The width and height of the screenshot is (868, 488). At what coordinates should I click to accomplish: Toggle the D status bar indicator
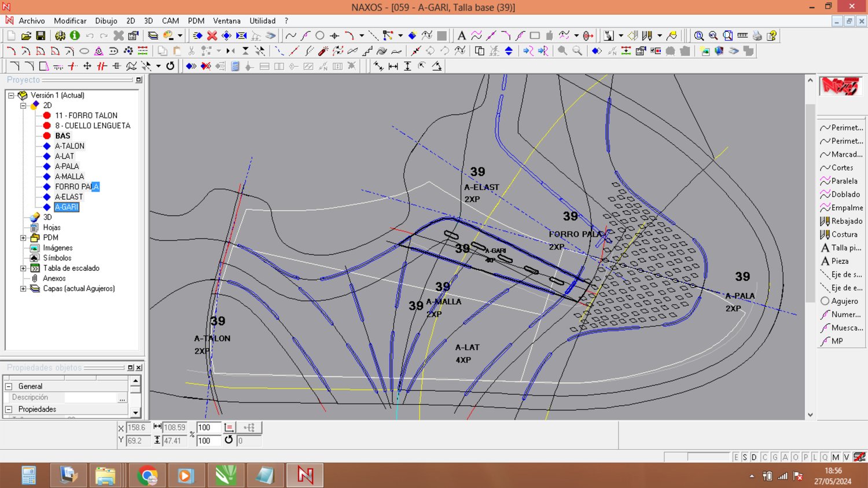pyautogui.click(x=754, y=457)
